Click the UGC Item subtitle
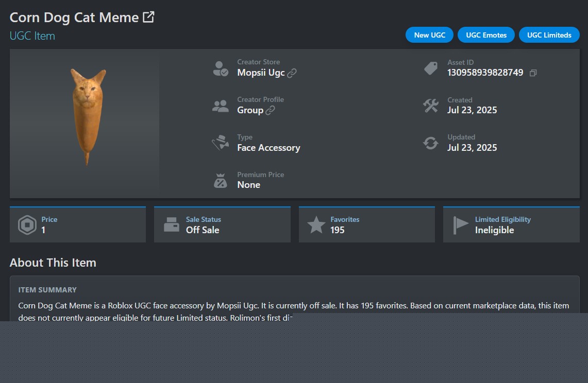Viewport: 588px width, 383px height. pyautogui.click(x=32, y=36)
